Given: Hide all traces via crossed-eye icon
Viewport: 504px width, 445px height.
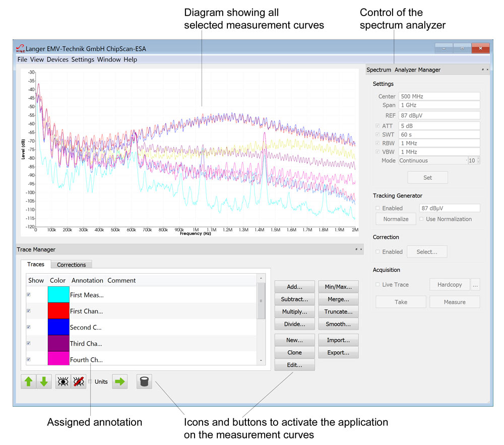Looking at the screenshot, I should [79, 382].
